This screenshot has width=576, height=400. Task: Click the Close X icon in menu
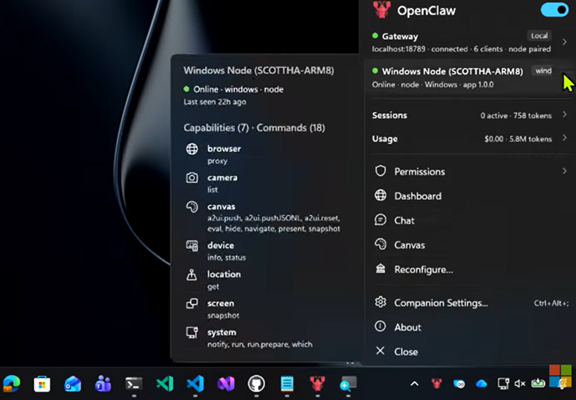pyautogui.click(x=381, y=351)
